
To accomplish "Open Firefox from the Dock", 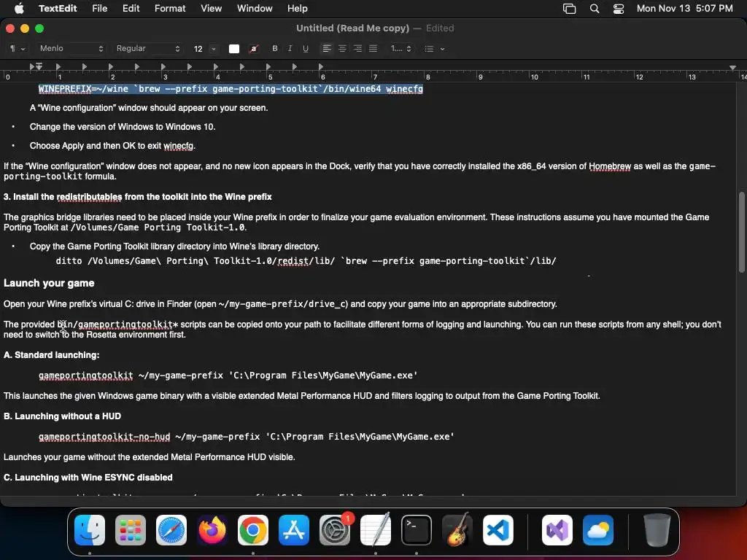I will [x=212, y=530].
